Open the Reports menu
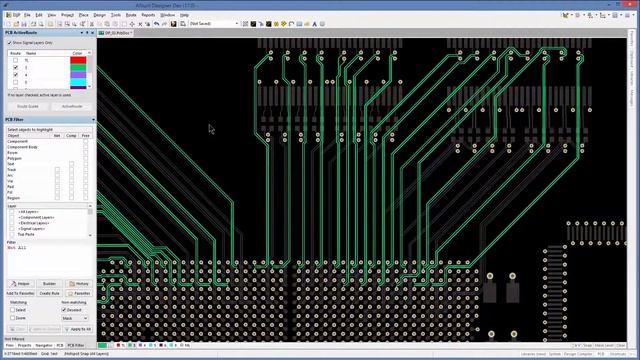The width and height of the screenshot is (640, 360). click(148, 15)
